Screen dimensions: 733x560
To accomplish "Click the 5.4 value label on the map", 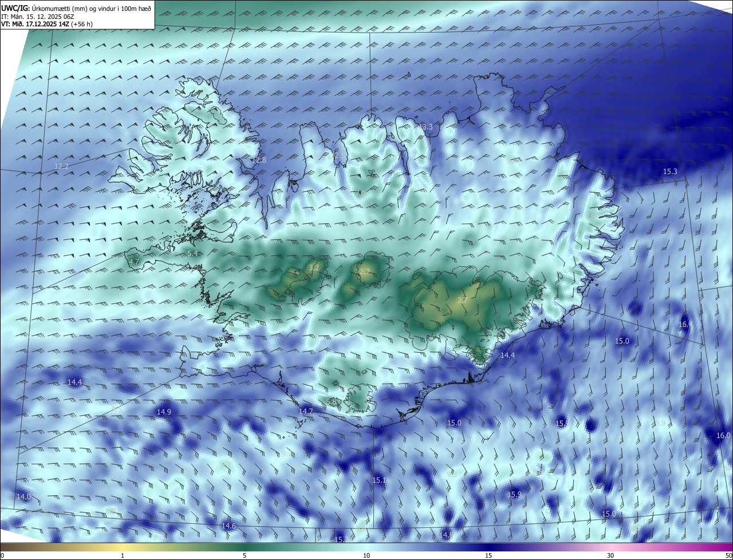I will point(192,253).
